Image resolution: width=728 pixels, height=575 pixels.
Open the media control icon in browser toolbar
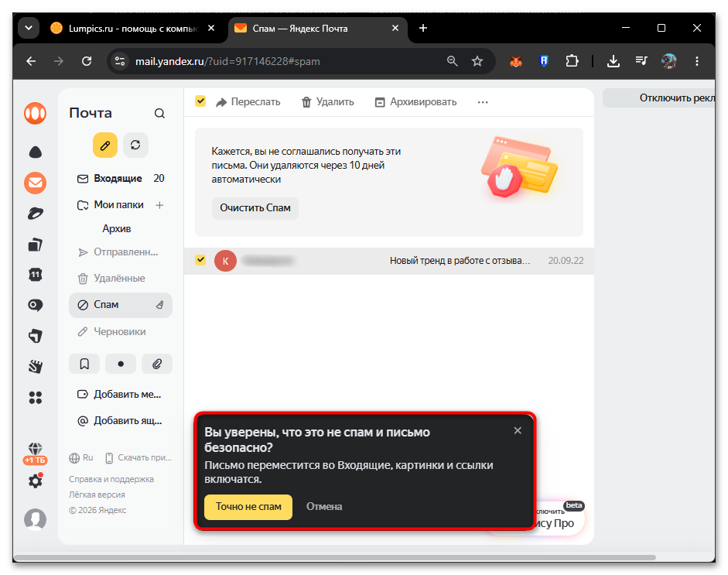pos(641,61)
